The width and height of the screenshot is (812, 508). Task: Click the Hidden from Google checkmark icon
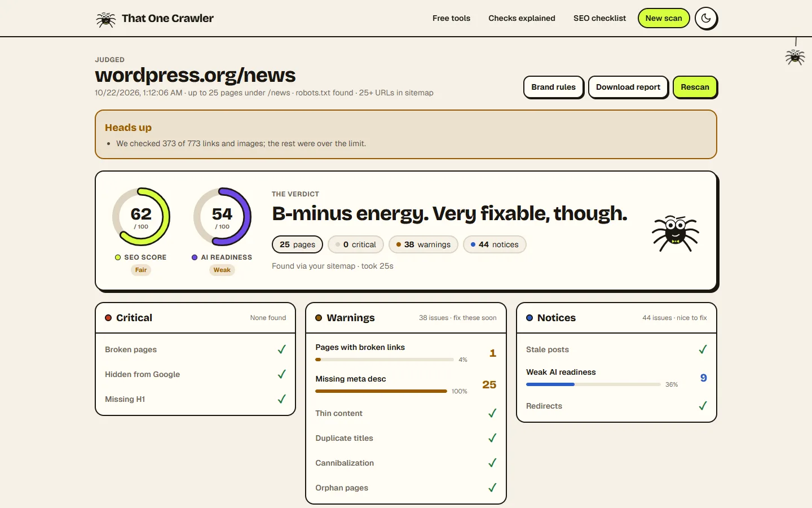[x=282, y=374]
